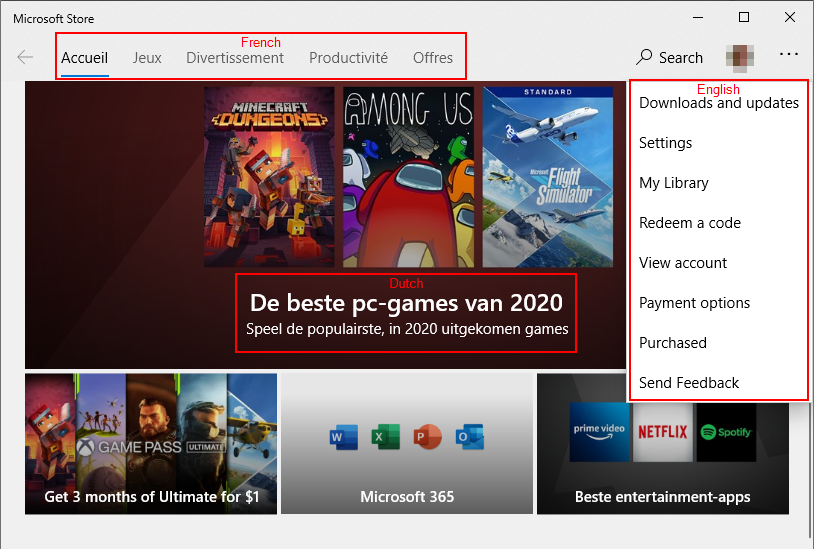The image size is (814, 549).
Task: Open the Among Us cover
Action: tap(409, 177)
